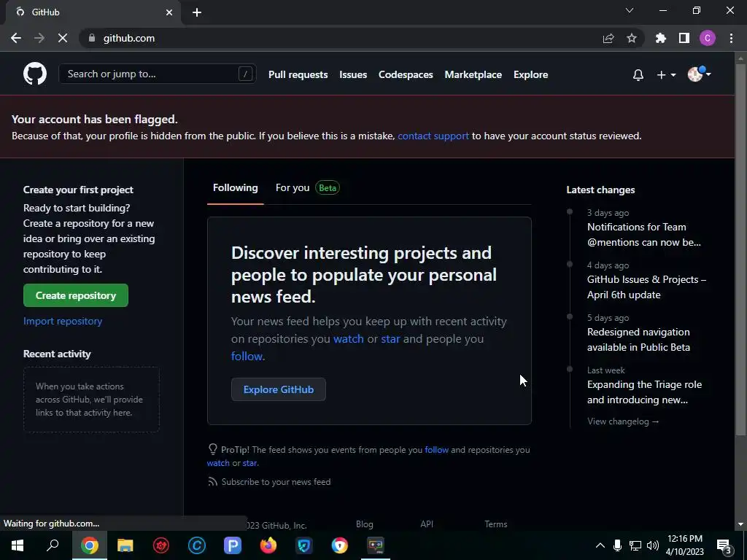Open Firefox from taskbar
This screenshot has width=747, height=560.
click(x=268, y=545)
